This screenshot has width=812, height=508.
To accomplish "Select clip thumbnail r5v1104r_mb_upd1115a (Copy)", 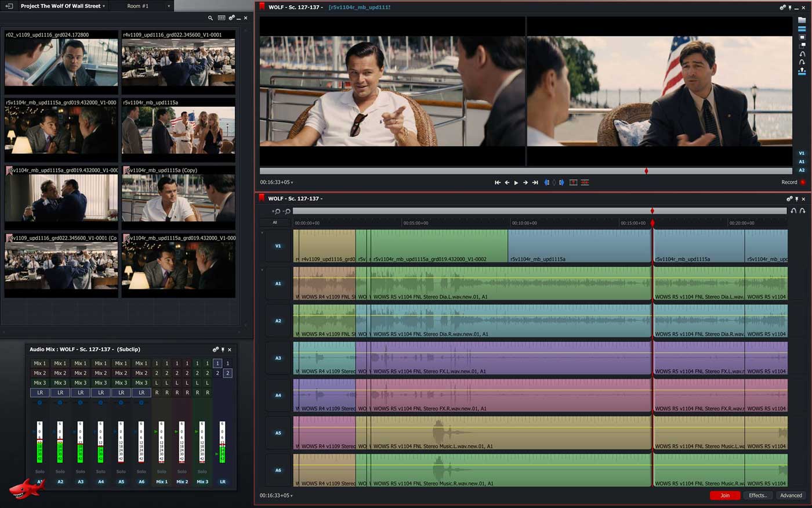I will tap(179, 198).
